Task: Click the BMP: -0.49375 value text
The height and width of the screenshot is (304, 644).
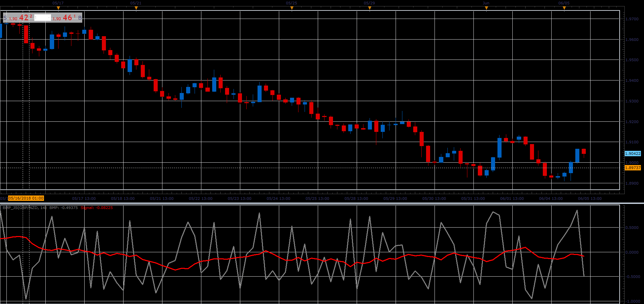Action: (64, 208)
